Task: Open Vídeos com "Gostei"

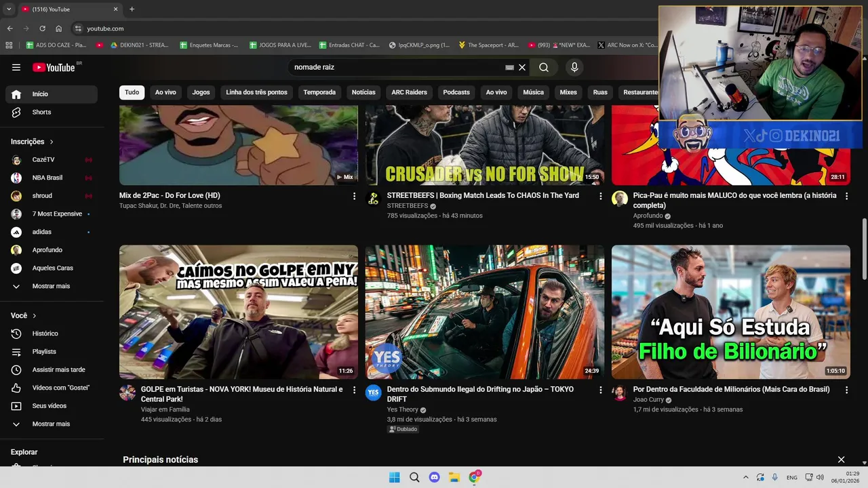Action: pyautogui.click(x=52, y=388)
